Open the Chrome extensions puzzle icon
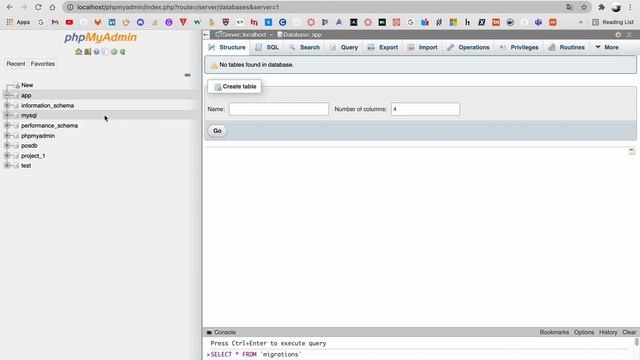640x360 pixels. pyautogui.click(x=602, y=7)
